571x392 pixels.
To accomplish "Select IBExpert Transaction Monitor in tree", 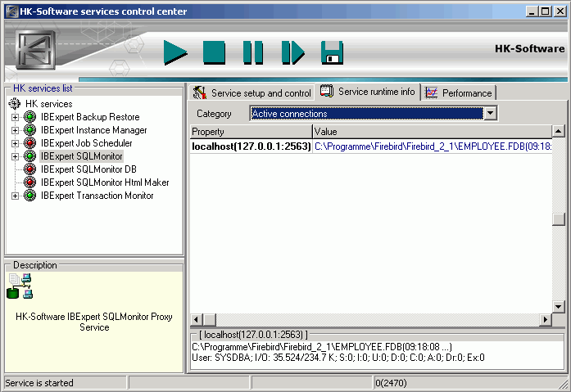I will tap(97, 196).
